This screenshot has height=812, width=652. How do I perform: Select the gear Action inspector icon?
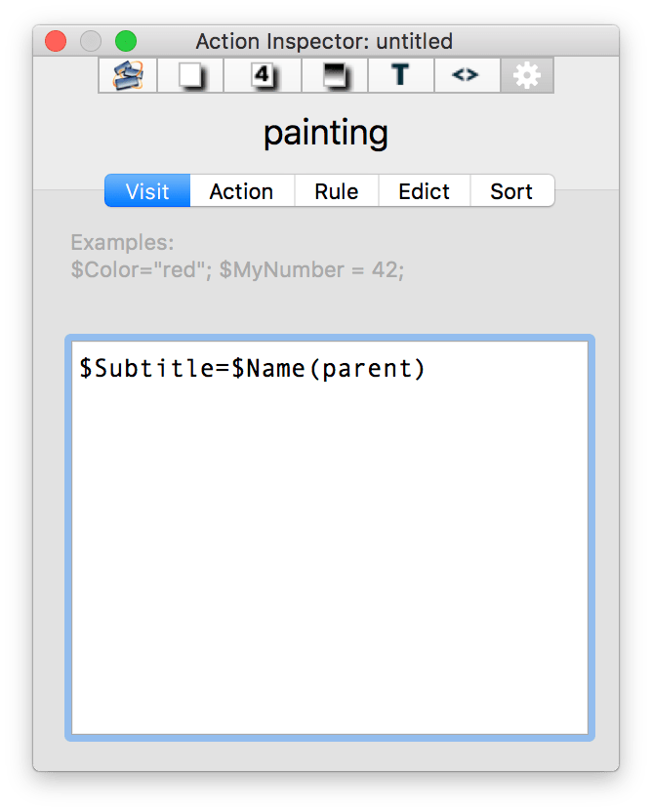point(527,75)
